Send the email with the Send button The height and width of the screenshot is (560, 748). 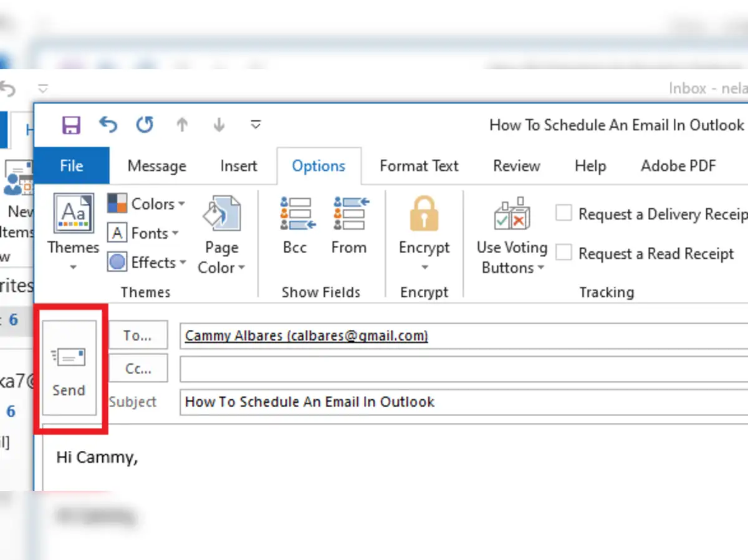point(69,367)
